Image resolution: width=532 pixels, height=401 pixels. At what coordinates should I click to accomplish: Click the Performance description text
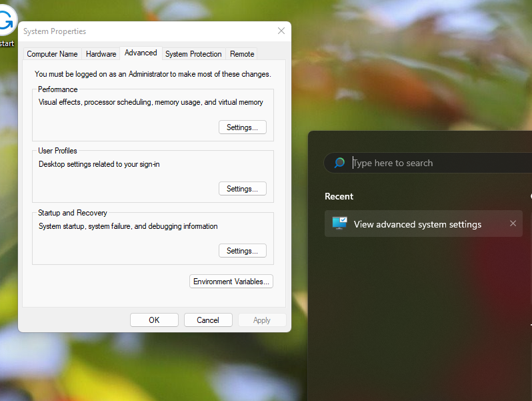pos(151,102)
